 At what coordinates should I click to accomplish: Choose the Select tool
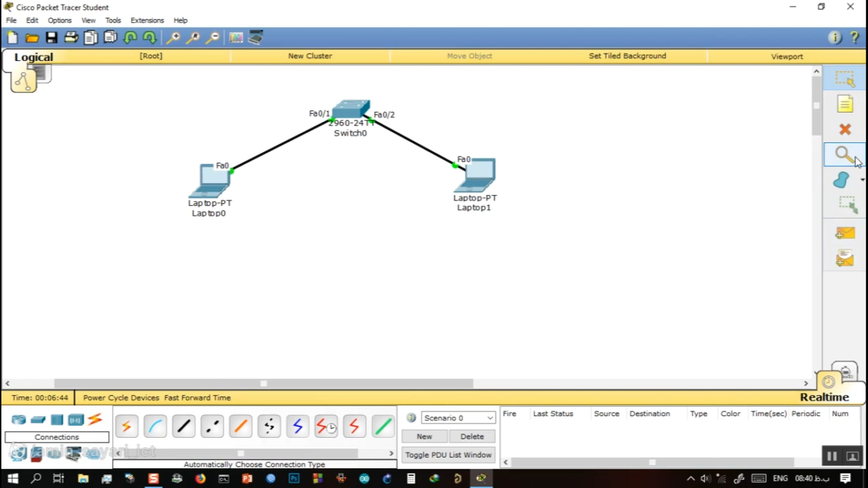coord(844,79)
